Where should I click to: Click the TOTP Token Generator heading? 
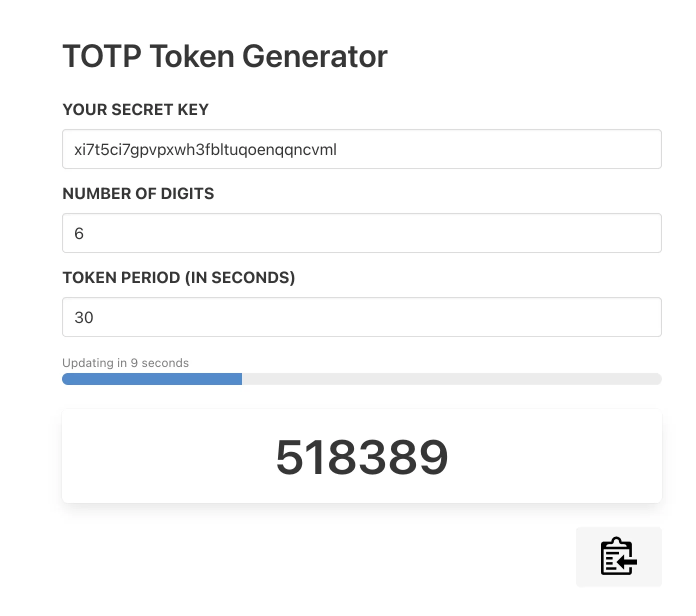(x=224, y=56)
